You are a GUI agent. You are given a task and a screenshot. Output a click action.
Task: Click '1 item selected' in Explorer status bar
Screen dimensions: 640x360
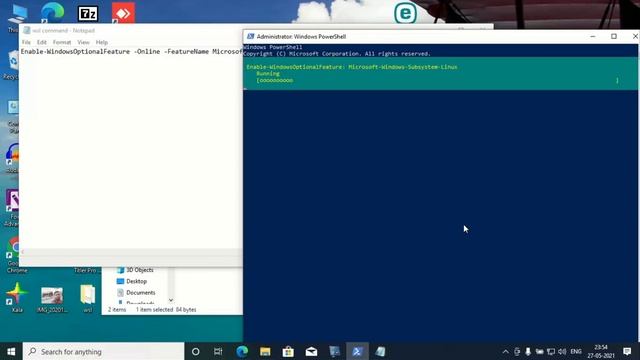click(154, 310)
